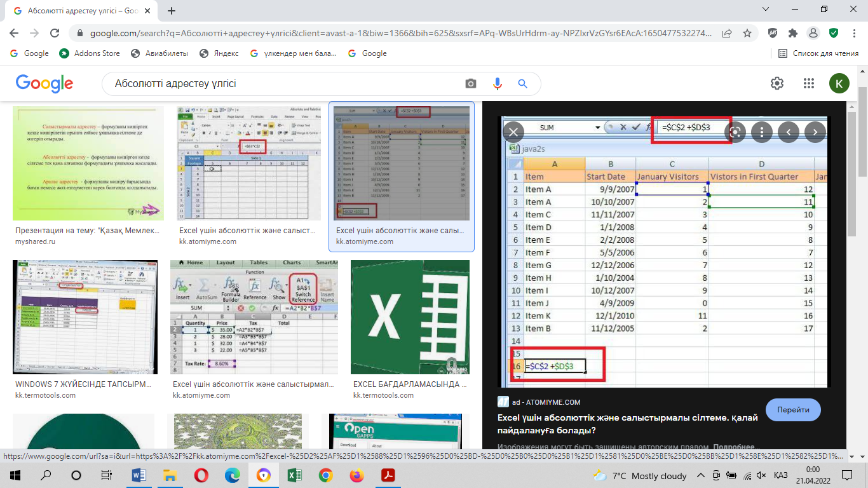Screen dimensions: 868x488
Task: Start voice search with microphone icon
Action: point(497,84)
